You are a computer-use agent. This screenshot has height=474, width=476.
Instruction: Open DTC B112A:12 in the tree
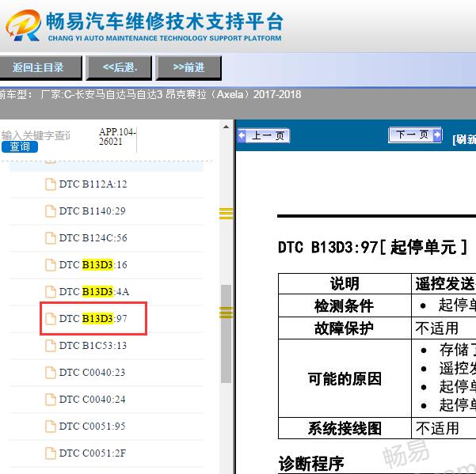pyautogui.click(x=93, y=184)
